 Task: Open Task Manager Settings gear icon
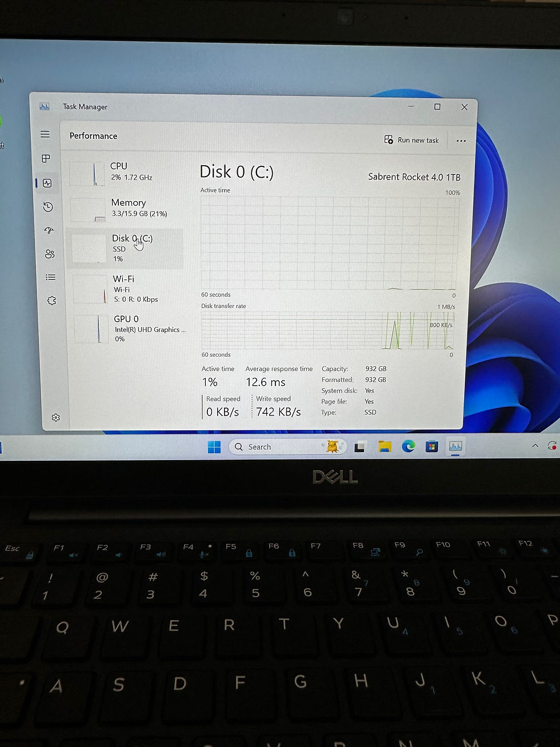click(x=56, y=417)
